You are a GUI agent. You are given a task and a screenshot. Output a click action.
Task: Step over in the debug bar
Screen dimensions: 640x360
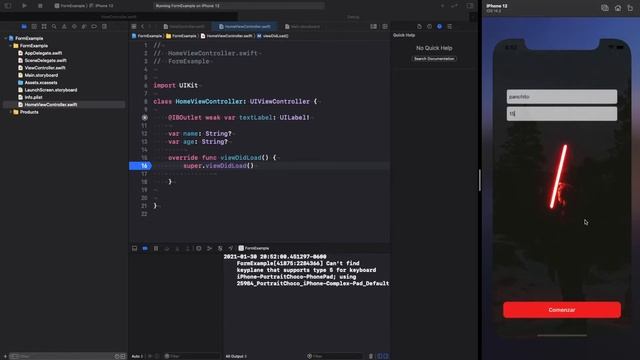167,248
